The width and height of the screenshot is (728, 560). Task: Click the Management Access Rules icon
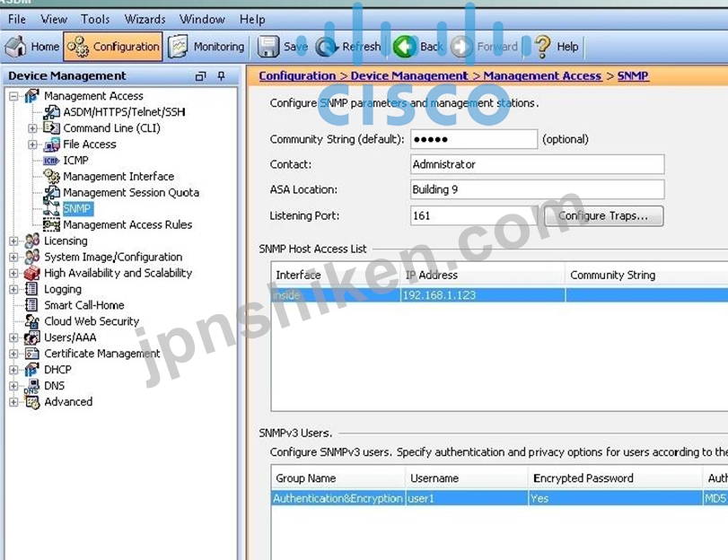(x=51, y=224)
